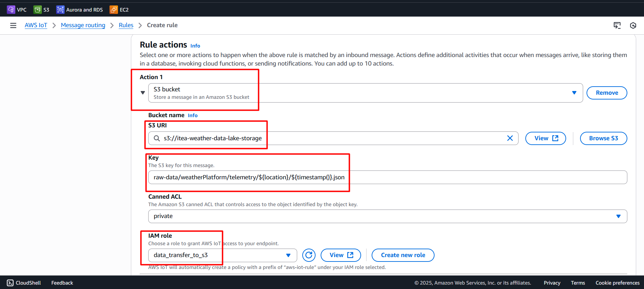Open the EC2 service shortcut
Viewport: 644px width, 289px height.
(x=119, y=10)
